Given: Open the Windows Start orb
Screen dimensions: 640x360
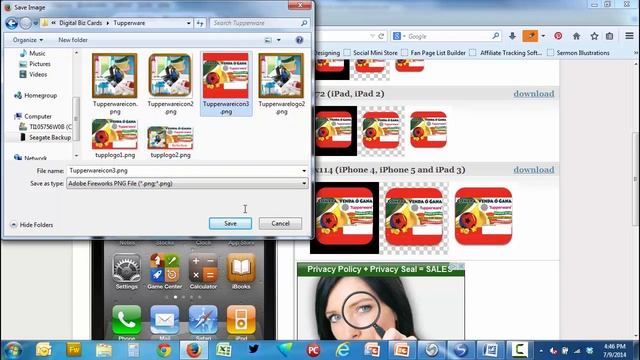Looking at the screenshot, I should [13, 350].
